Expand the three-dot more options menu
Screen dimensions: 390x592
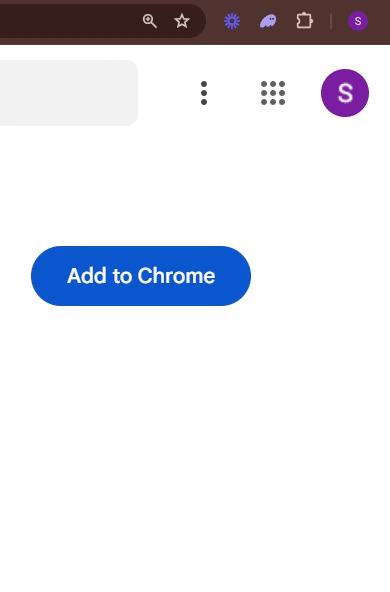point(204,93)
